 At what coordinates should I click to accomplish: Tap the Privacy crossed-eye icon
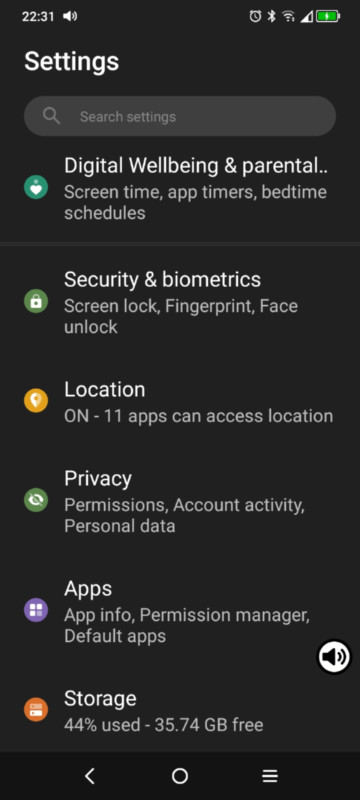click(36, 500)
